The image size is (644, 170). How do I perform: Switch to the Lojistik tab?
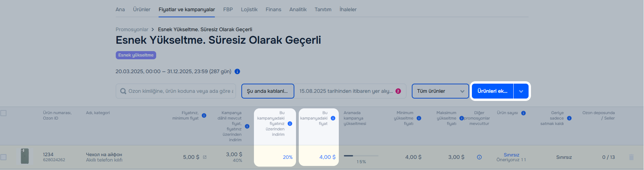click(x=249, y=9)
